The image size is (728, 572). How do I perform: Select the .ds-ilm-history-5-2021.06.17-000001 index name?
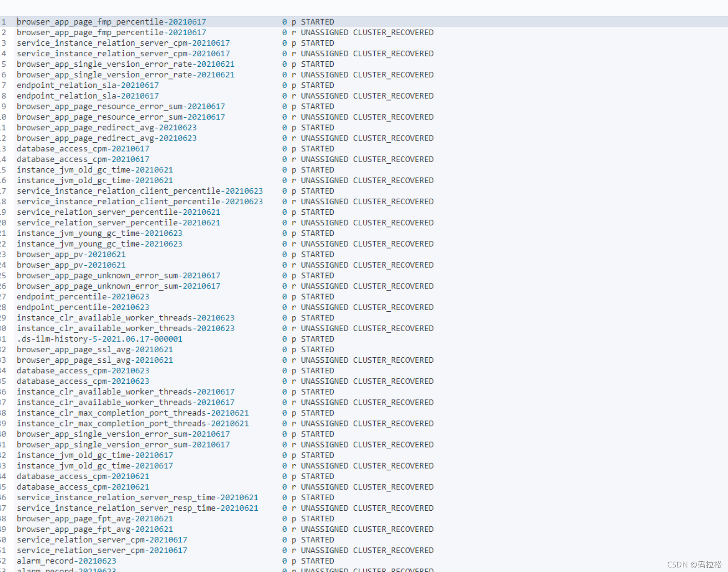point(99,339)
